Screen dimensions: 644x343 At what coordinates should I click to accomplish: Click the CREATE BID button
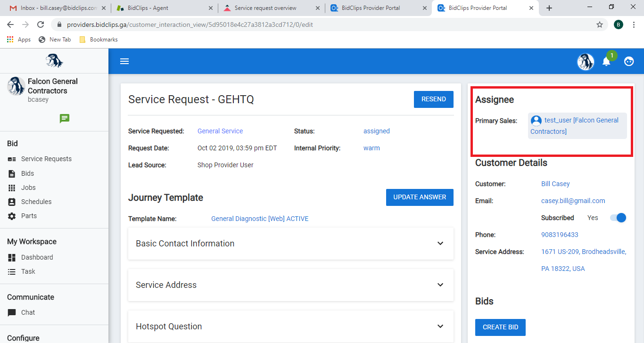(x=500, y=327)
